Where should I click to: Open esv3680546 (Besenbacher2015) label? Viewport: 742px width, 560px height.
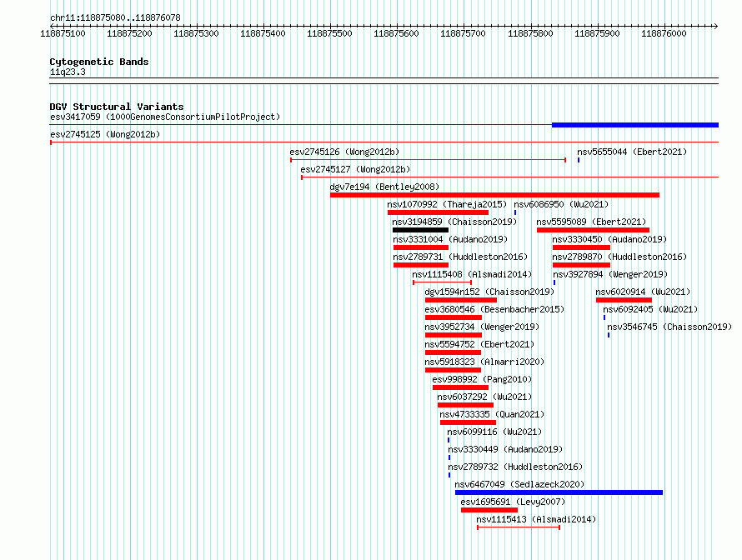494,309
